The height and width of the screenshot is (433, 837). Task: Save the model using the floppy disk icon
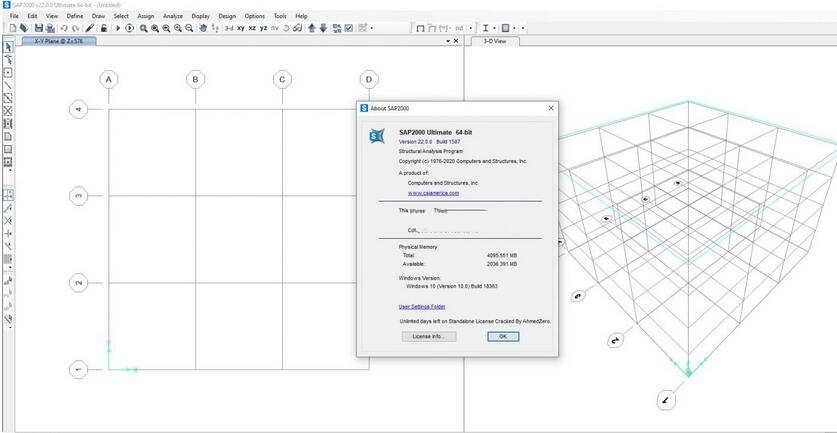click(x=39, y=28)
